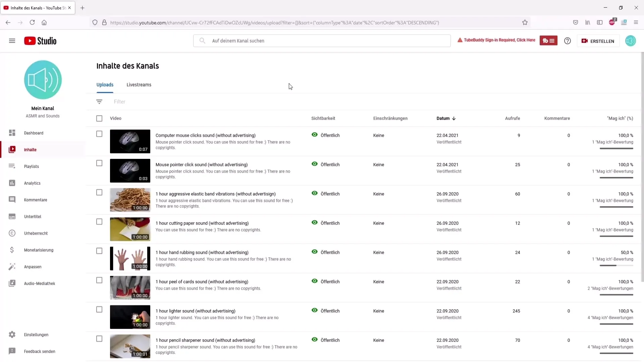Screen dimensions: 644x362
Task: Click Monetarisierung icon in sidebar
Action: (x=12, y=250)
